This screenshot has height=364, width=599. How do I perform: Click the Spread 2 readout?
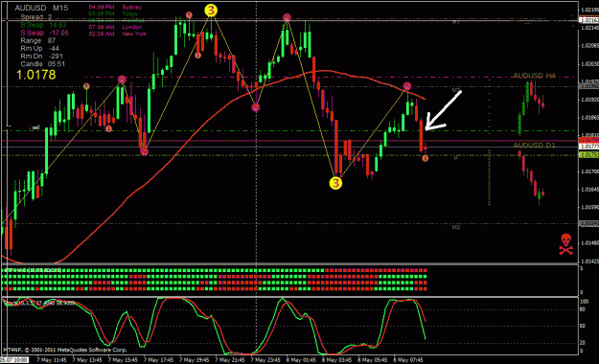(x=35, y=17)
